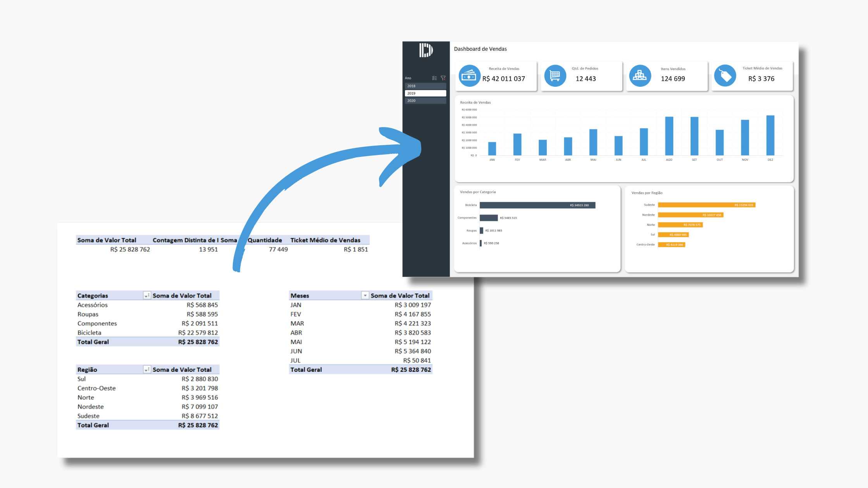Screen dimensions: 868x488
Task: Select 2020 in the Ano slicer
Action: pyautogui.click(x=425, y=100)
